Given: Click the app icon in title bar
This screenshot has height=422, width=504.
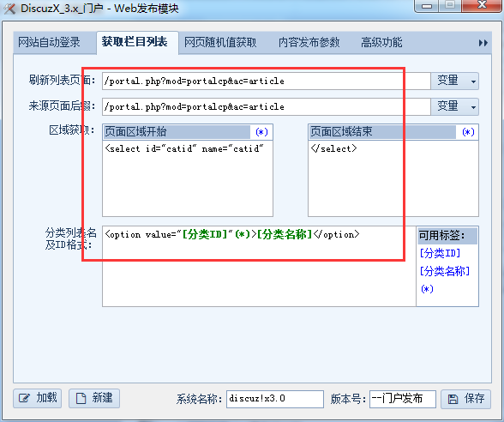Looking at the screenshot, I should click(x=9, y=8).
